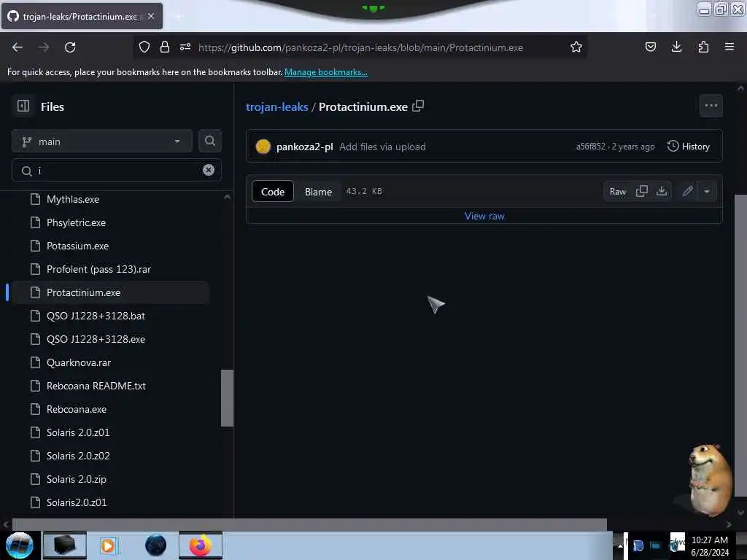The width and height of the screenshot is (747, 560).
Task: Open the black folder taskbar icon
Action: click(65, 545)
